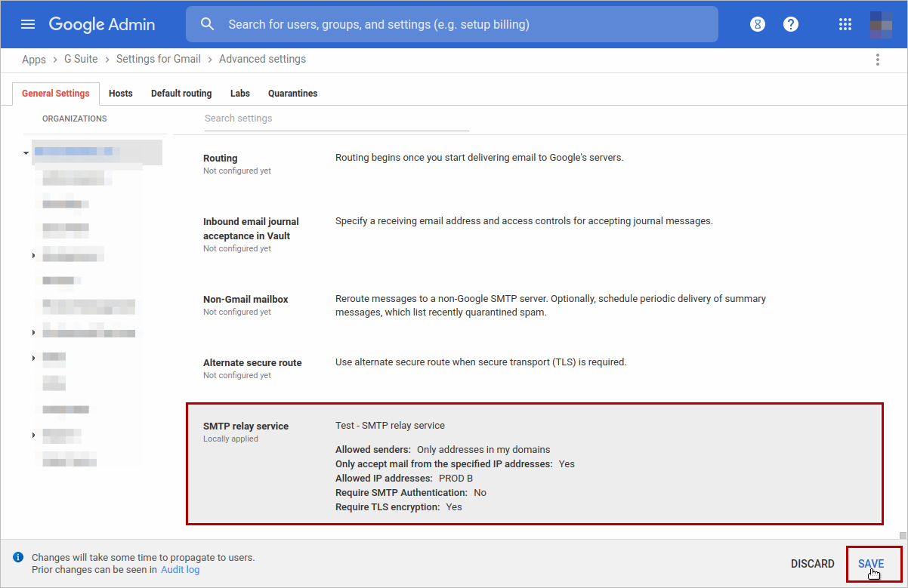This screenshot has width=908, height=588.
Task: Click DISCARD to cancel changes
Action: point(812,564)
